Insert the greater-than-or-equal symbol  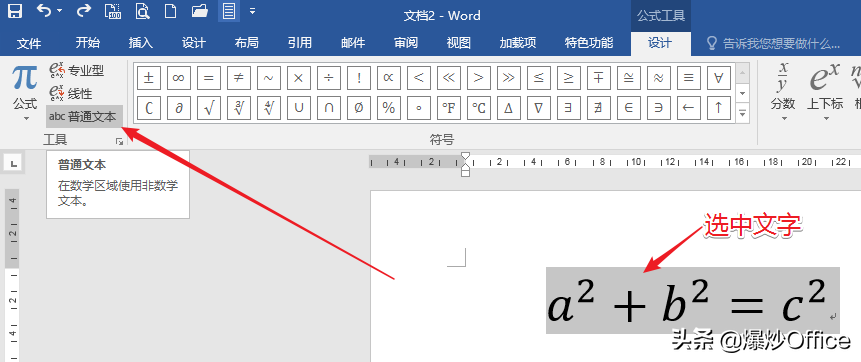tap(568, 77)
